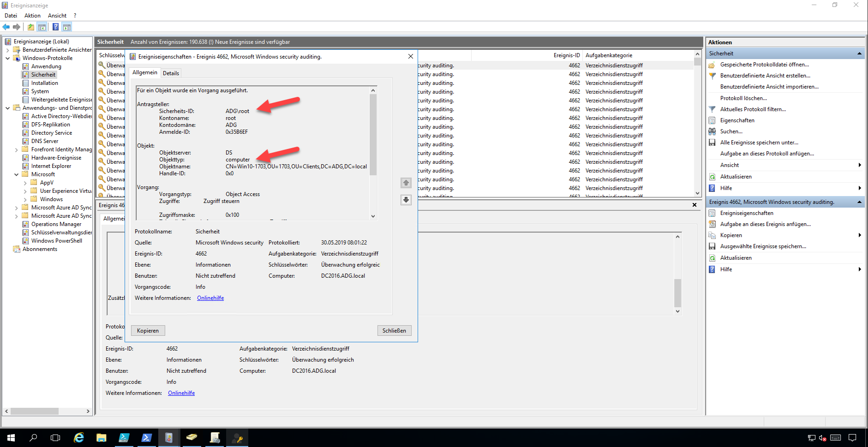This screenshot has height=447, width=868.
Task: Click the scrollbar thumb in the event description box
Action: [x=373, y=135]
